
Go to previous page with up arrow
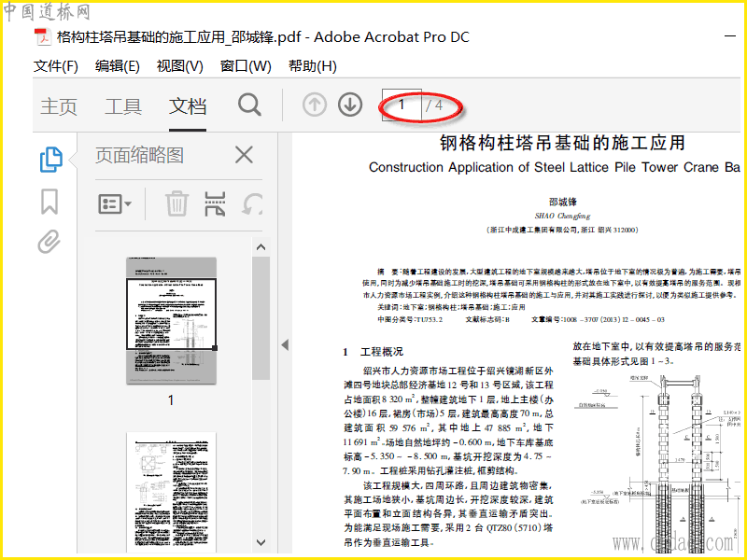point(315,105)
